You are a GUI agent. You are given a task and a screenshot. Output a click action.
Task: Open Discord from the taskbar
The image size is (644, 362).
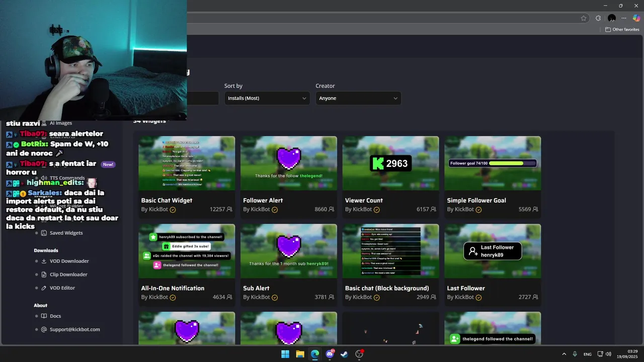(330, 354)
